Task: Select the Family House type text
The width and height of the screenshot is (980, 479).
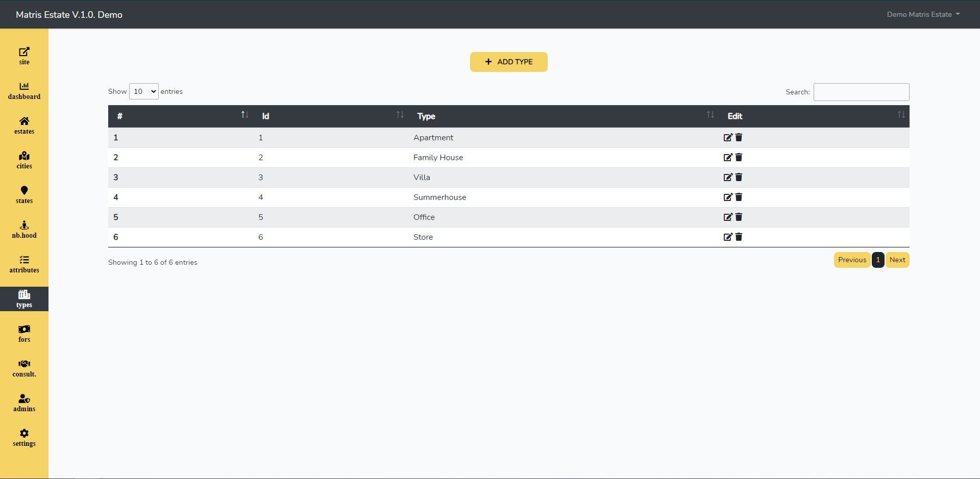Action: (438, 158)
